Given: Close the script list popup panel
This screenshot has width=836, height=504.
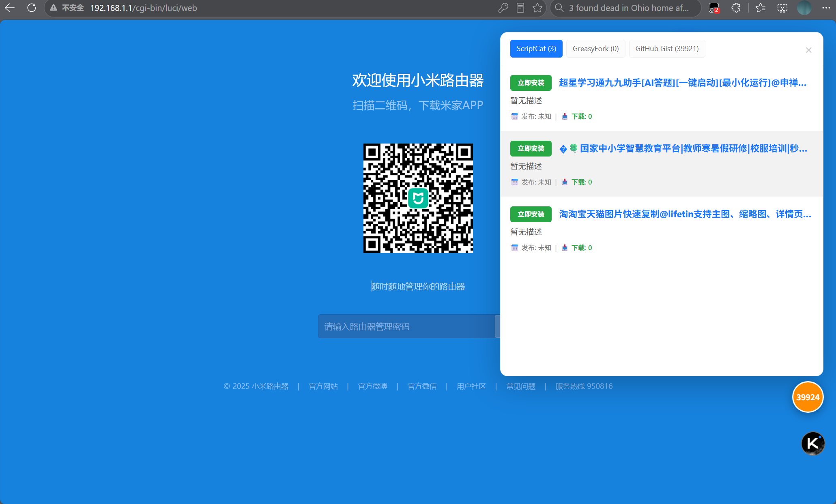Looking at the screenshot, I should click(808, 50).
